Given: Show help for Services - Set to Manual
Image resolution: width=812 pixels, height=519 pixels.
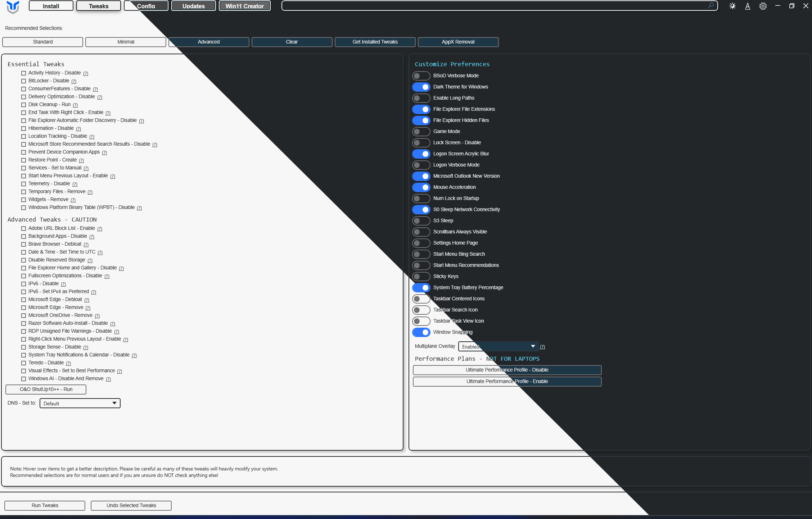Looking at the screenshot, I should click(86, 168).
